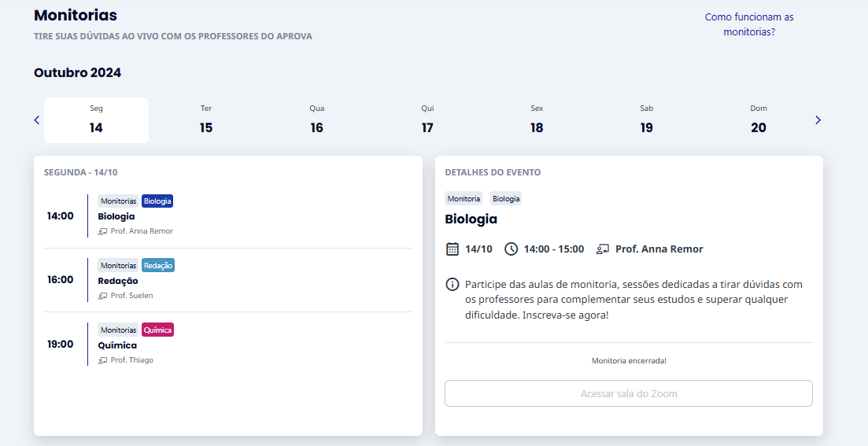
Task: Open the 16:00 Redação session
Action: click(x=228, y=280)
